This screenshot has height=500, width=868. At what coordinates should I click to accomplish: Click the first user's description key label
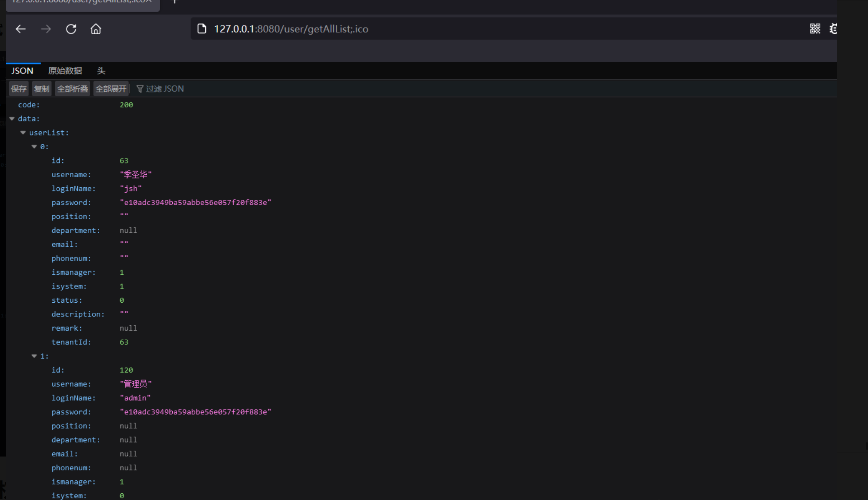[78, 314]
